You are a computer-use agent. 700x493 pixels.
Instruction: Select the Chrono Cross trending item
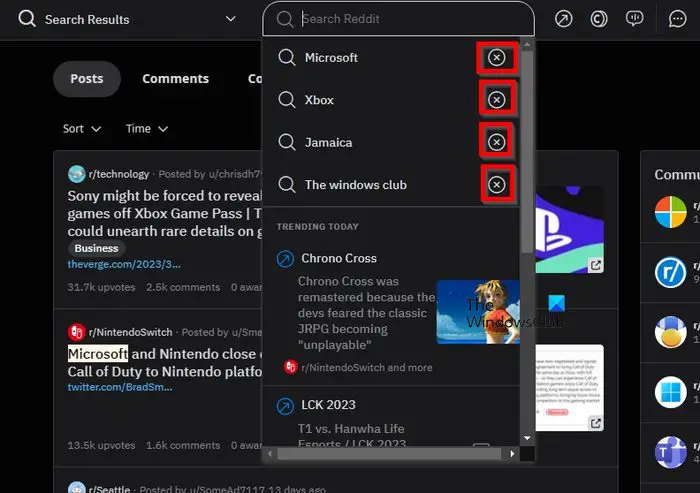point(339,258)
